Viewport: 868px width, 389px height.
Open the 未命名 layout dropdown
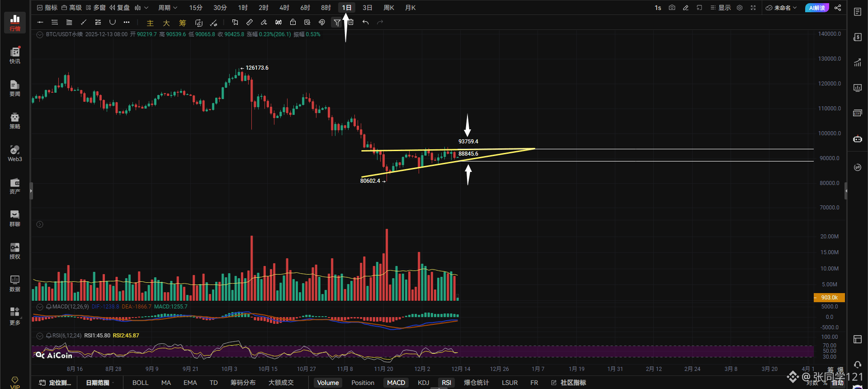(781, 8)
